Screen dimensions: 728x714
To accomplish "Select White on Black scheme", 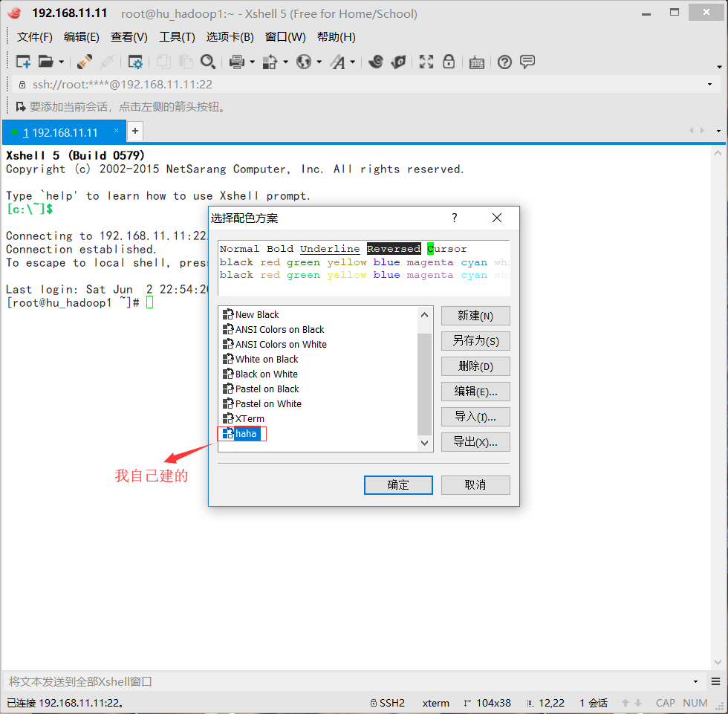I will tap(260, 359).
